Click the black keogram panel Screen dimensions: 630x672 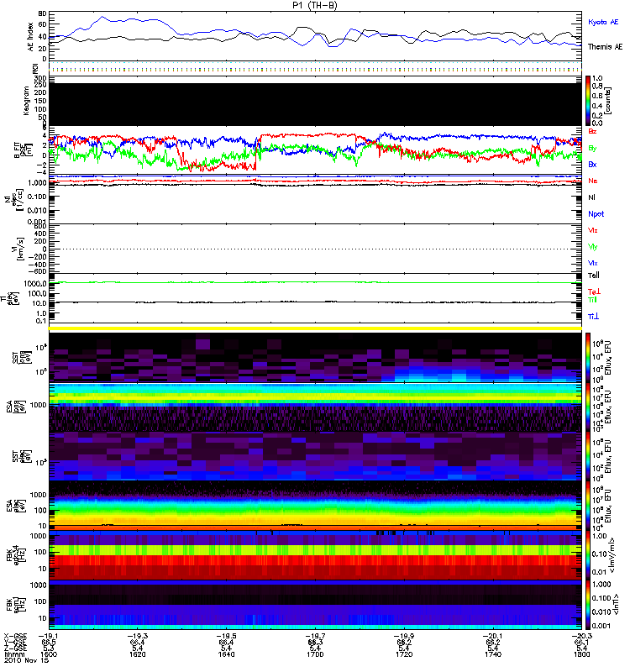tap(315, 104)
